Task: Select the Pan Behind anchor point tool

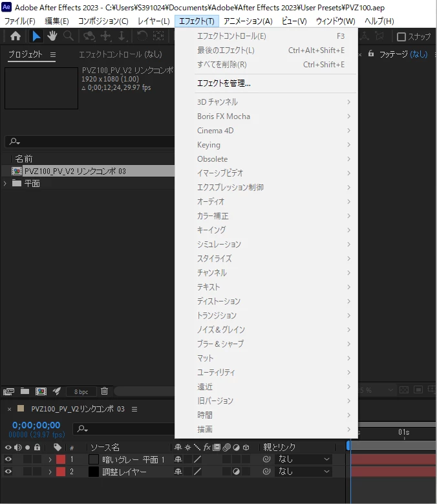Action: pos(158,36)
